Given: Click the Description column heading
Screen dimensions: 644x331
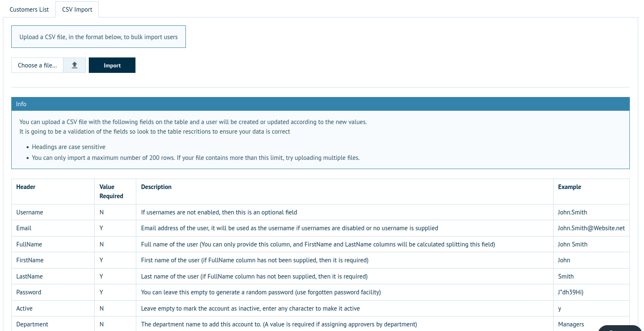Looking at the screenshot, I should (x=156, y=187).
